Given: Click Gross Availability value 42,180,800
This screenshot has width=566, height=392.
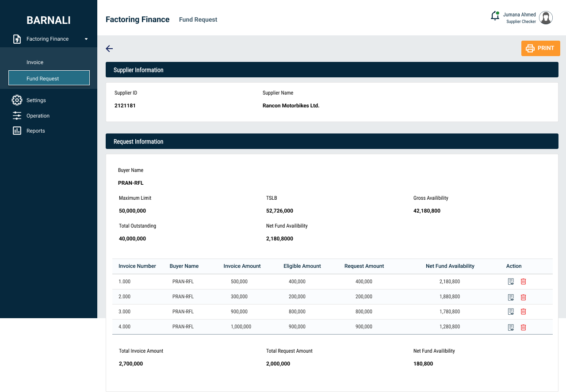Looking at the screenshot, I should 427,211.
